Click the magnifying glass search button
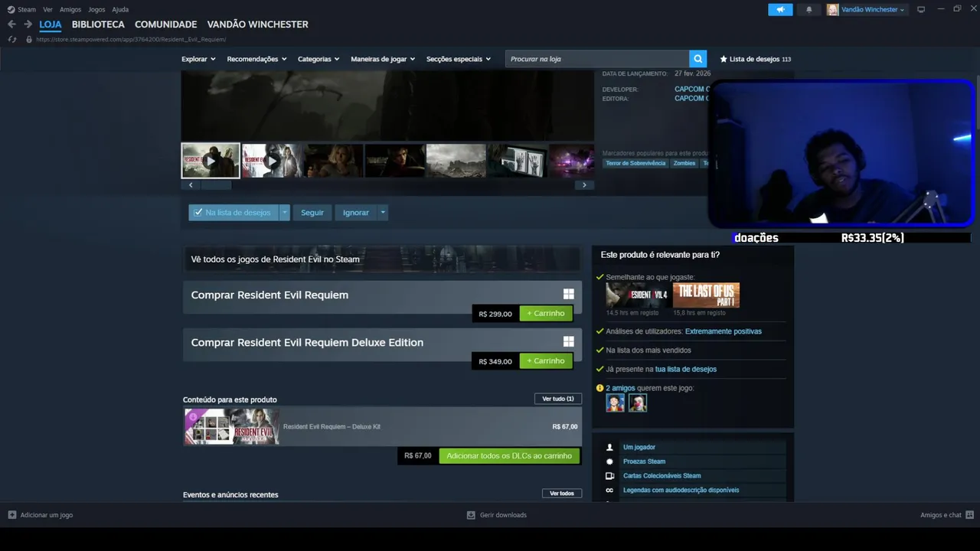 (697, 59)
